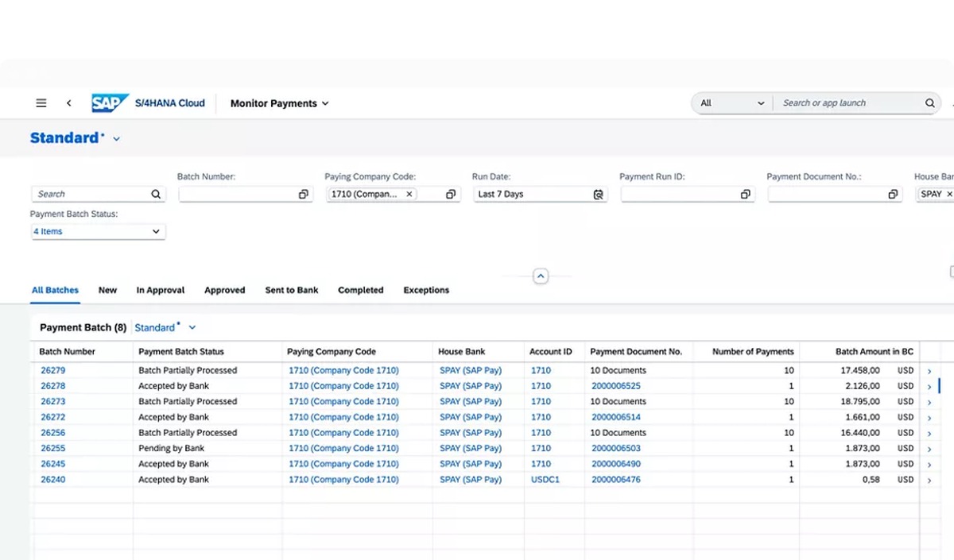Switch to the New tab
The image size is (954, 560).
(107, 290)
